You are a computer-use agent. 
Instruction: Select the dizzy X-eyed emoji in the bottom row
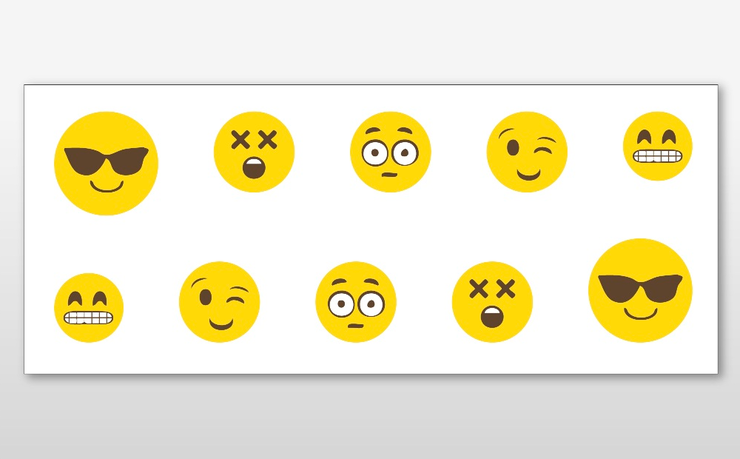[x=492, y=302]
